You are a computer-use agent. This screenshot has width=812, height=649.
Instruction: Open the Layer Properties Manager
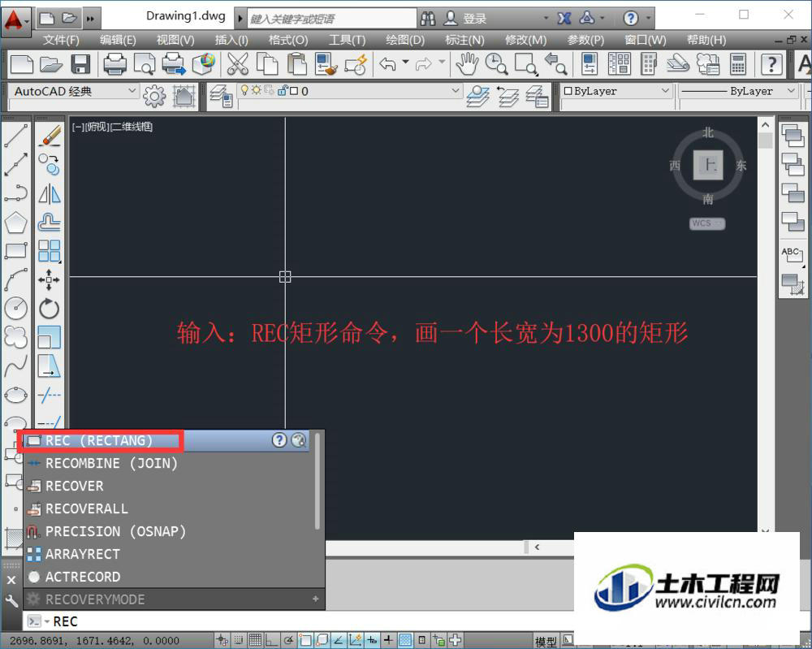tap(221, 97)
